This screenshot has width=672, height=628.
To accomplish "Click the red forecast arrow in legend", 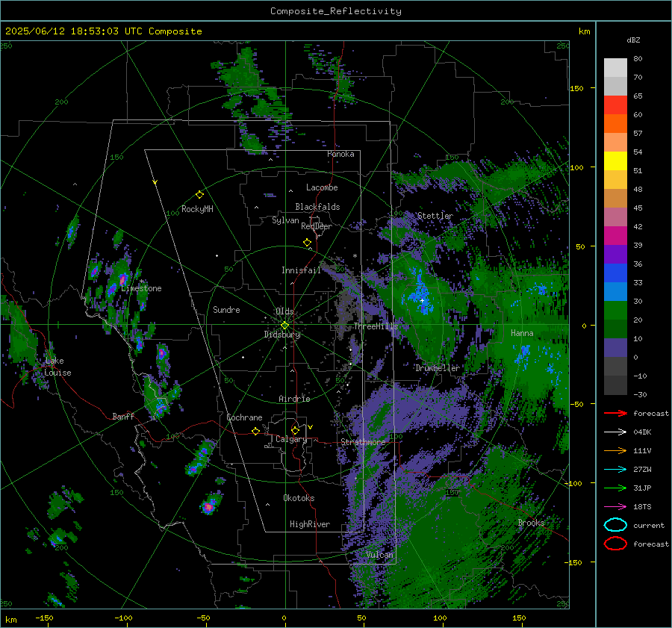I will [615, 413].
